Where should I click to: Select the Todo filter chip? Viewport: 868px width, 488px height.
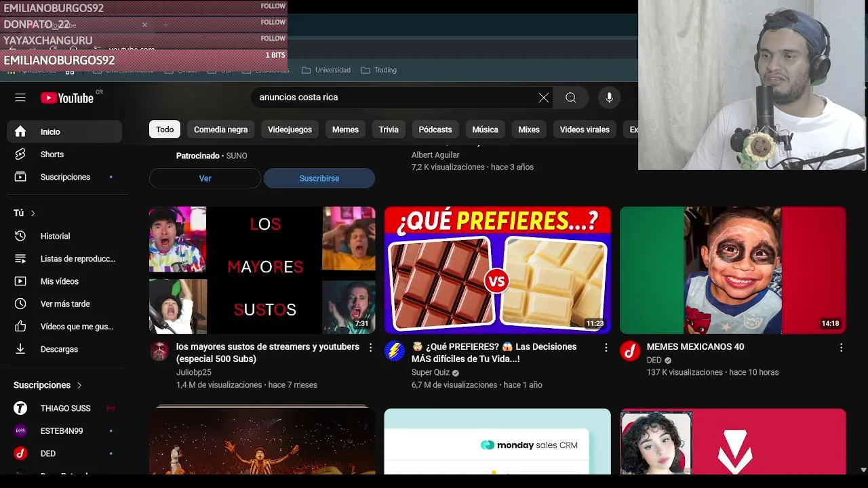(165, 129)
